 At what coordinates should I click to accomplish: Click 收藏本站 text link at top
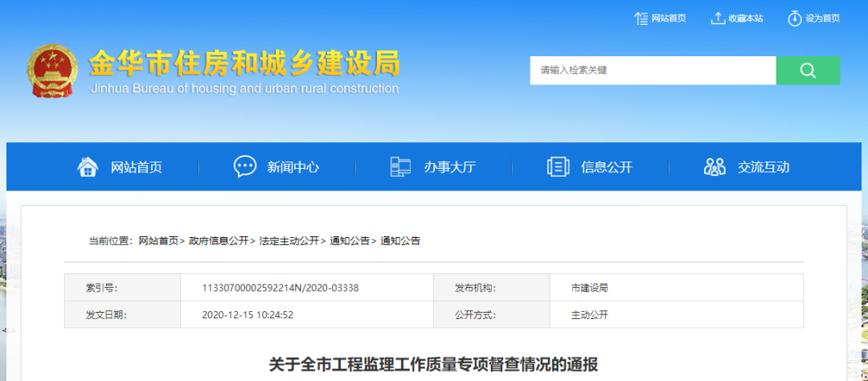(x=746, y=18)
